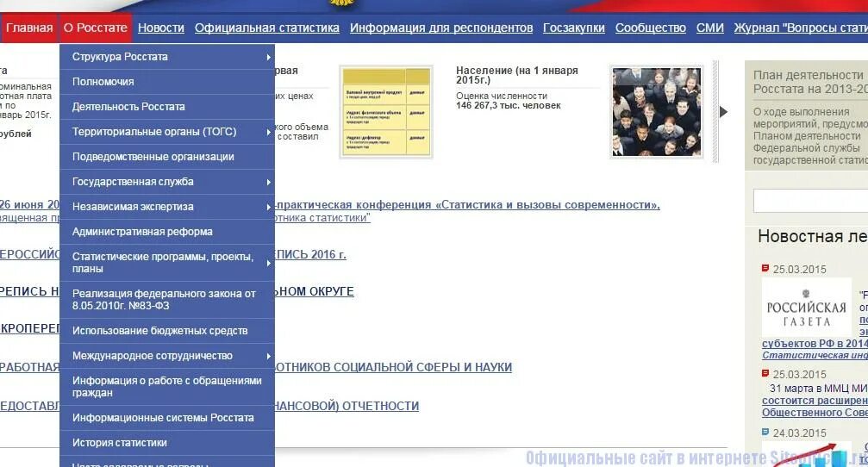Screen dimensions: 868x467
Task: Open Информация о работе с обращениями граждан
Action: coord(167,387)
